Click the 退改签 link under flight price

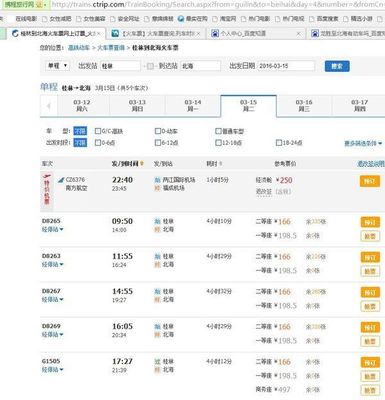pos(264,192)
